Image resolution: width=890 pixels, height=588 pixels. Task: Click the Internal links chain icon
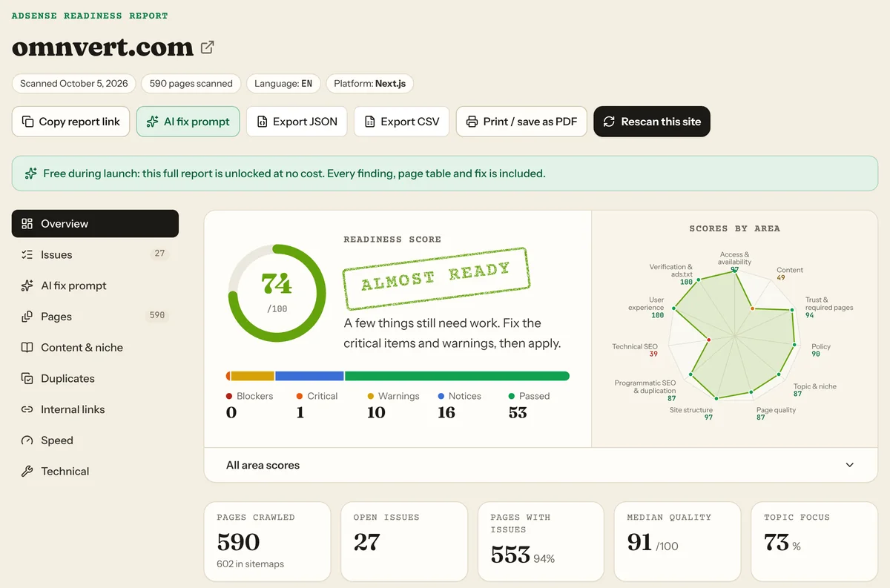27,409
